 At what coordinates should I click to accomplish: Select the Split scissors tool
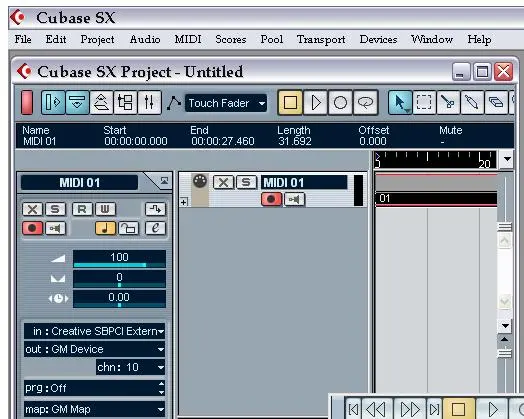click(448, 102)
